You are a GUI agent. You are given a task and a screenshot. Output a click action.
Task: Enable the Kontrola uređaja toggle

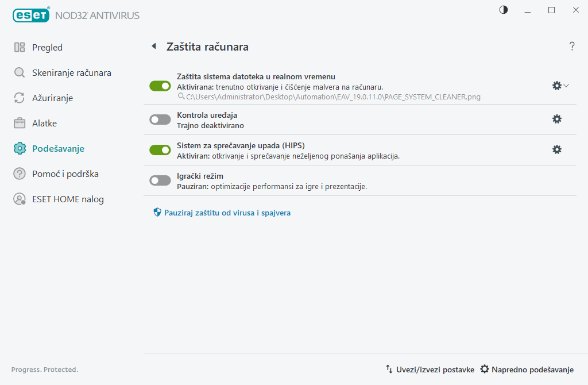coord(160,120)
